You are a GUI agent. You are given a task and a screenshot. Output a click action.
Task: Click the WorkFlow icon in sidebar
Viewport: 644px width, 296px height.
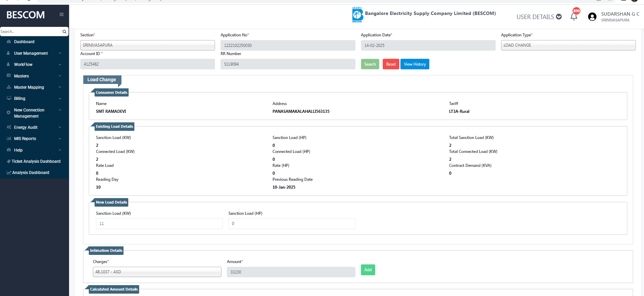[x=9, y=64]
